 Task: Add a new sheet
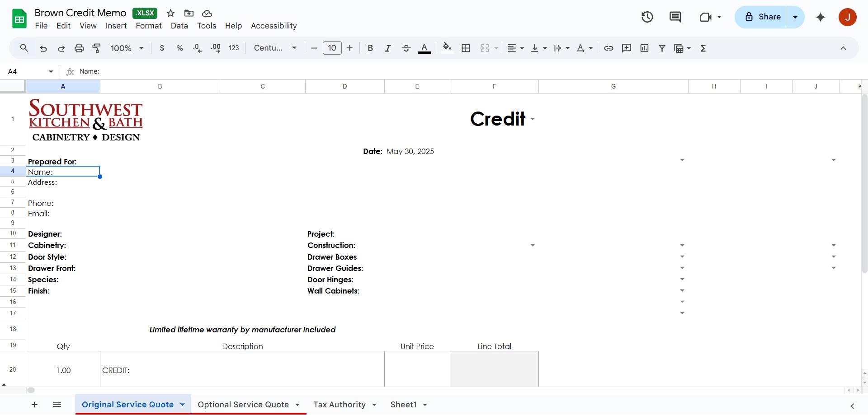pyautogui.click(x=34, y=405)
